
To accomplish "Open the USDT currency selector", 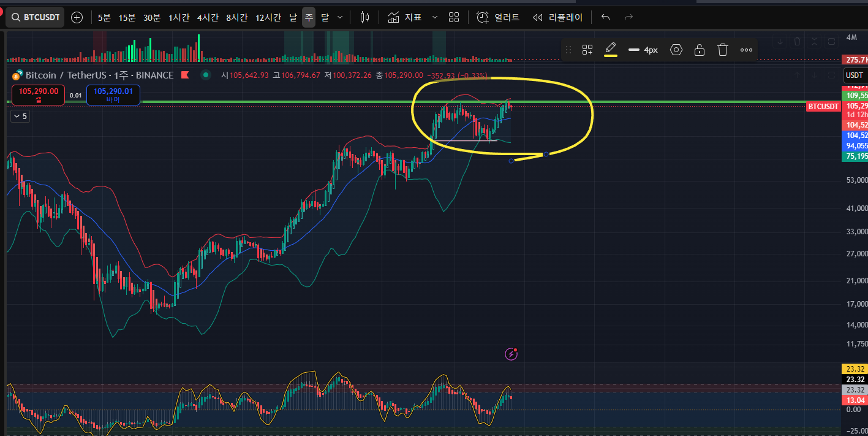I will [x=854, y=75].
